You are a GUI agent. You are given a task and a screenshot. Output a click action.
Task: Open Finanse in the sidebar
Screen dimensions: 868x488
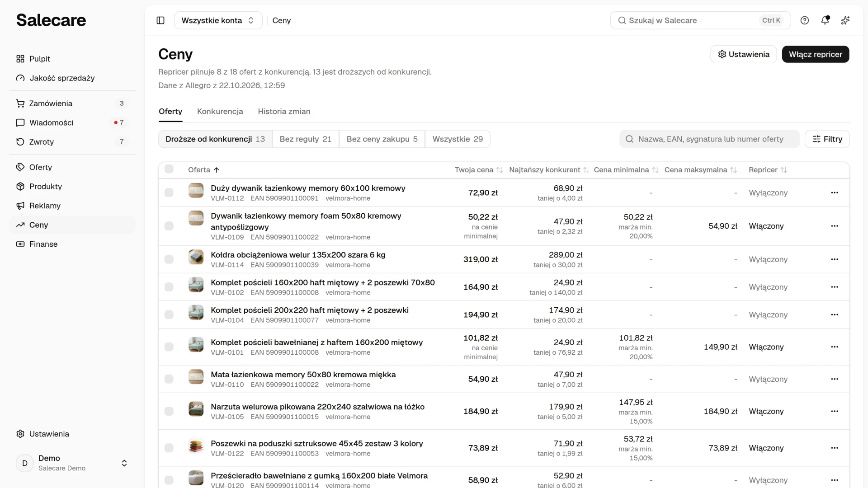tap(72, 244)
